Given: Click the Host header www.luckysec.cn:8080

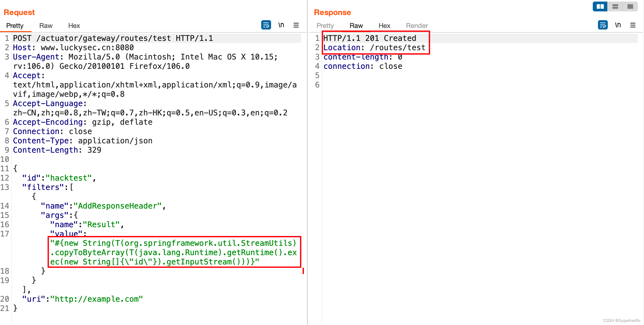Looking at the screenshot, I should click(73, 48).
